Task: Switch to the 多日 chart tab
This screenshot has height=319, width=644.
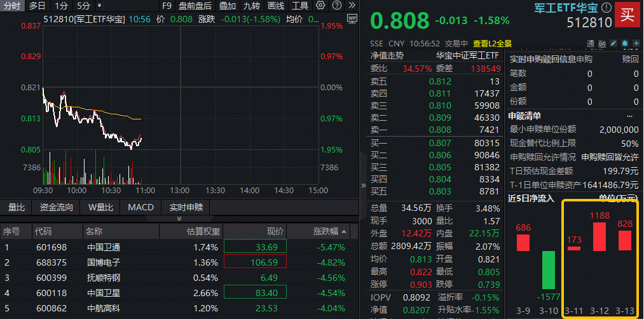Action: (x=37, y=6)
